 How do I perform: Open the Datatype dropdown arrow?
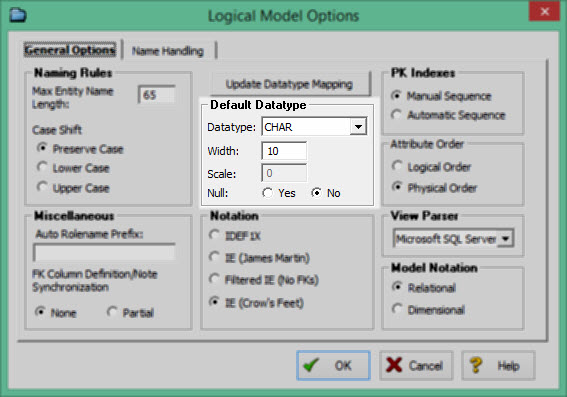click(x=358, y=127)
